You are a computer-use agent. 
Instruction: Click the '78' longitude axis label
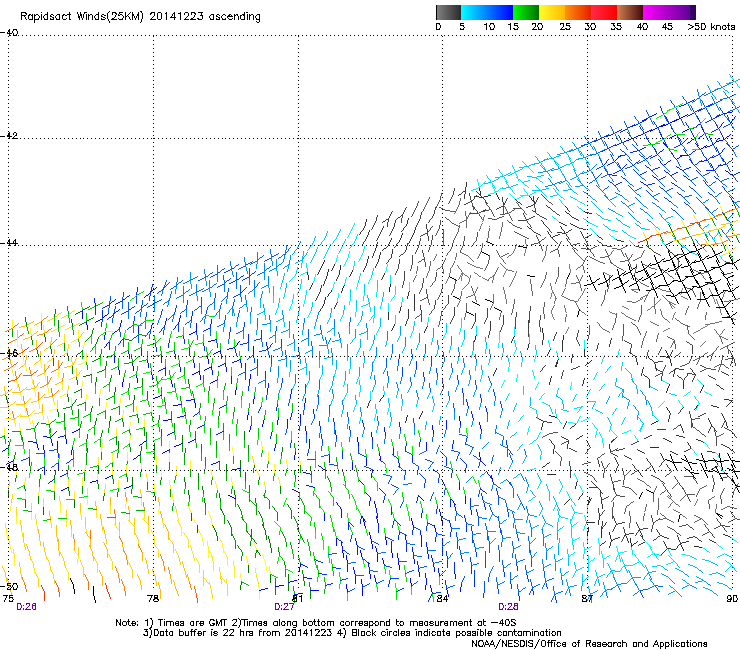click(153, 599)
